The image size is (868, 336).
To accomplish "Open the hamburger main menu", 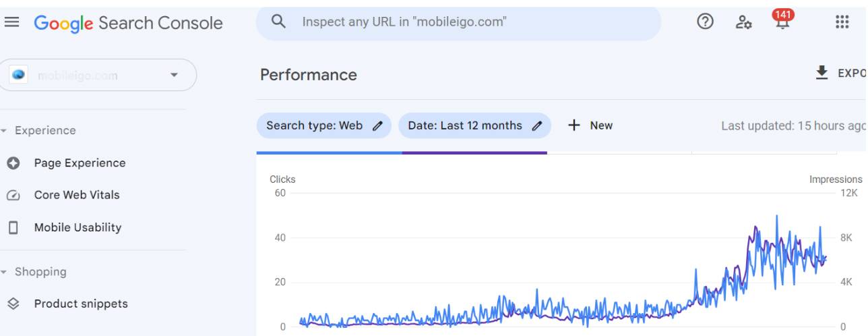I will [x=12, y=22].
